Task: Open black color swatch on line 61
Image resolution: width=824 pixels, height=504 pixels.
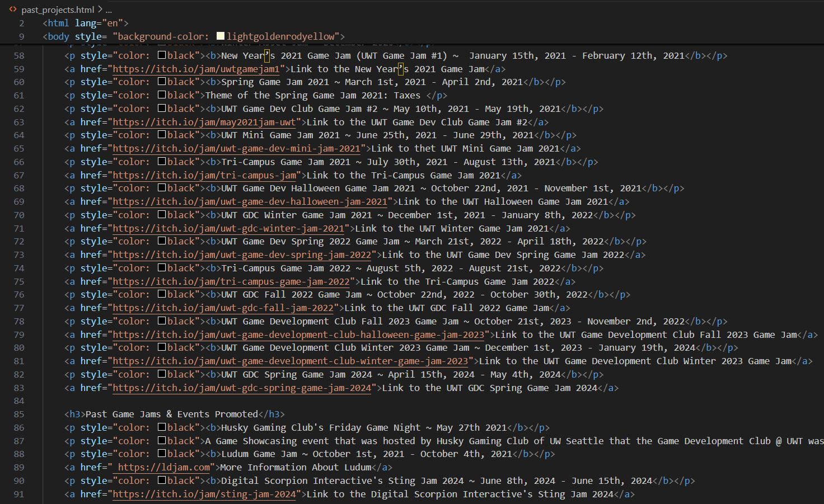Action: pos(161,95)
